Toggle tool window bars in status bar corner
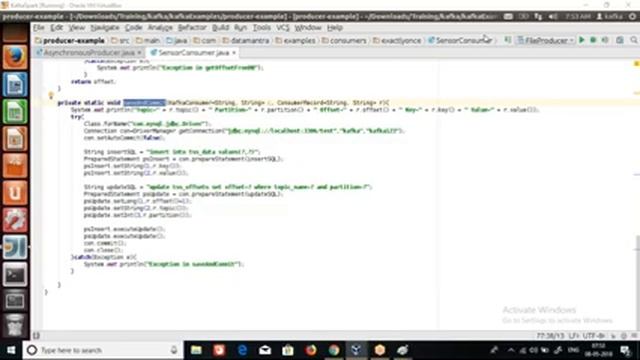 [x=36, y=336]
